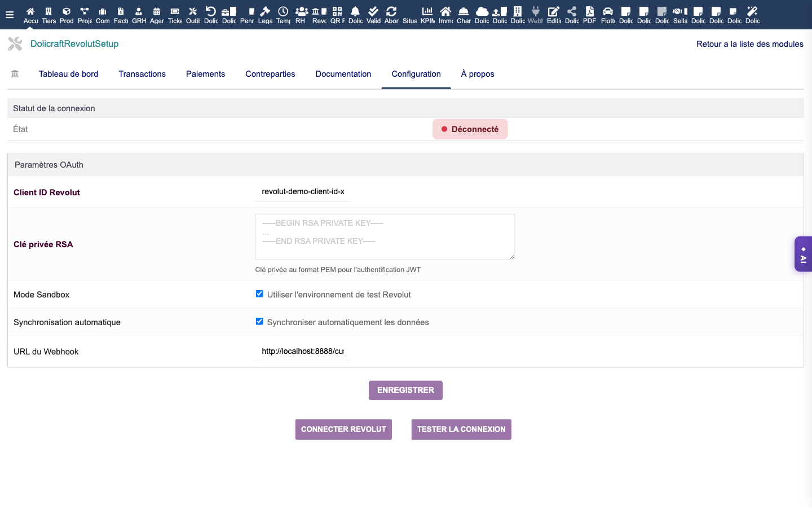This screenshot has height=508, width=812.
Task: Click into the Clé privée RSA textarea
Action: 385,237
